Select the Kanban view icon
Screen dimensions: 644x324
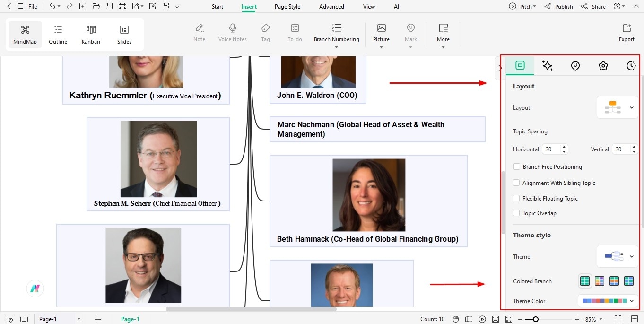tap(91, 34)
